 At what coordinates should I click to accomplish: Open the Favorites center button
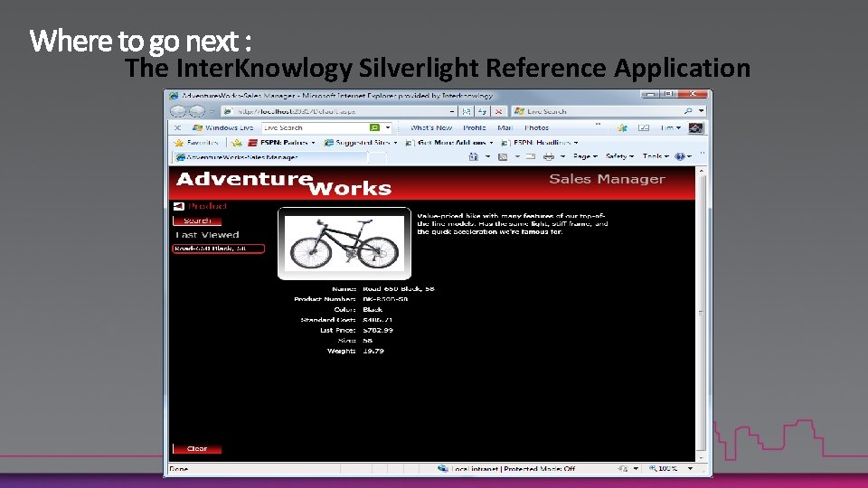coord(196,143)
